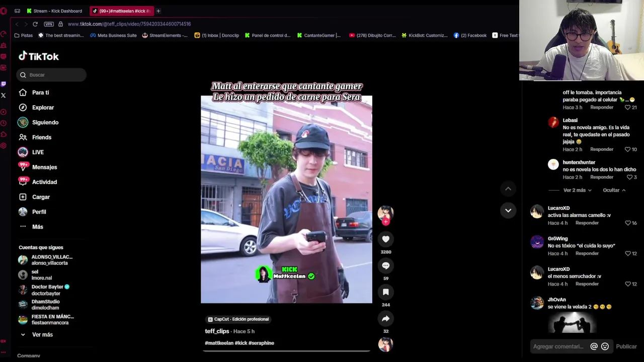The width and height of the screenshot is (644, 362).
Task: Save video with bookmark icon
Action: [x=386, y=292]
